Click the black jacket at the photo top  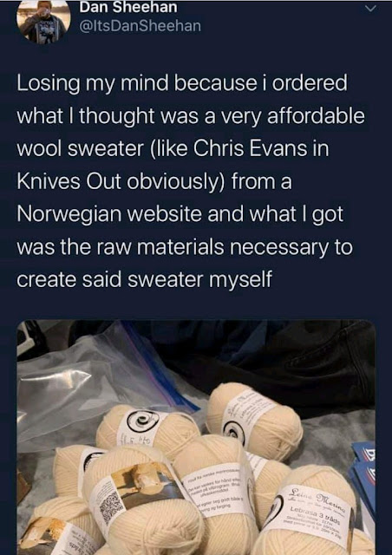[269, 364]
